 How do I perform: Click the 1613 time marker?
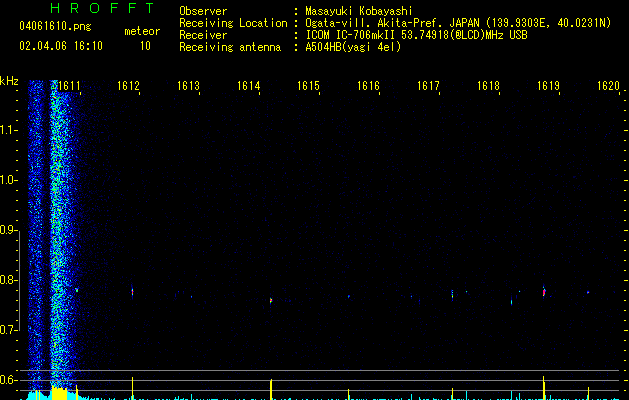(189, 86)
